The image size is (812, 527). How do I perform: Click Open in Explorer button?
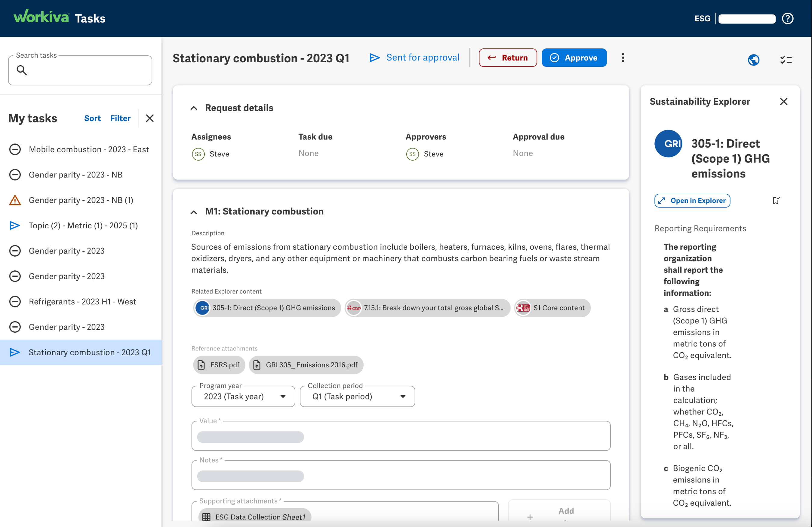pyautogui.click(x=692, y=200)
